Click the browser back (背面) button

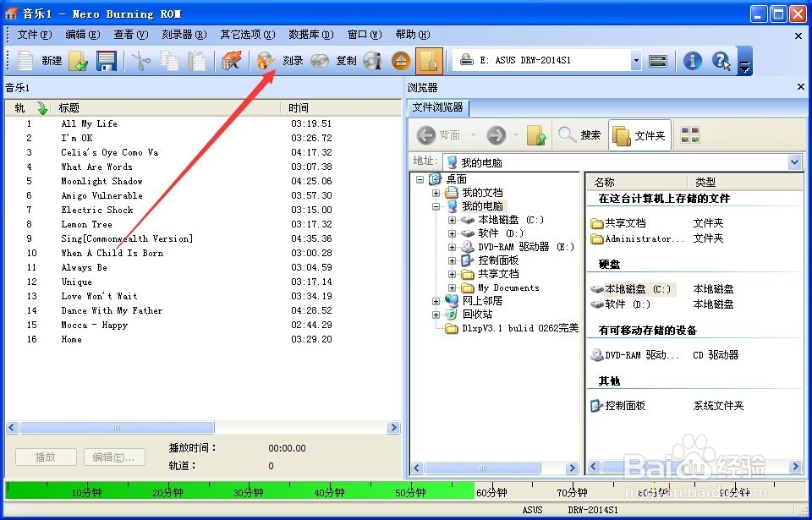click(438, 135)
